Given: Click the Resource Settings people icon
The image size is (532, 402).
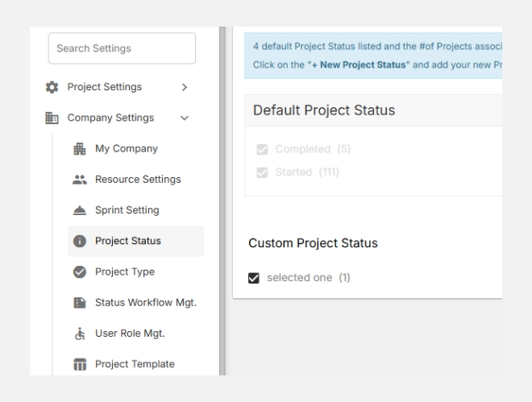Looking at the screenshot, I should [x=80, y=180].
